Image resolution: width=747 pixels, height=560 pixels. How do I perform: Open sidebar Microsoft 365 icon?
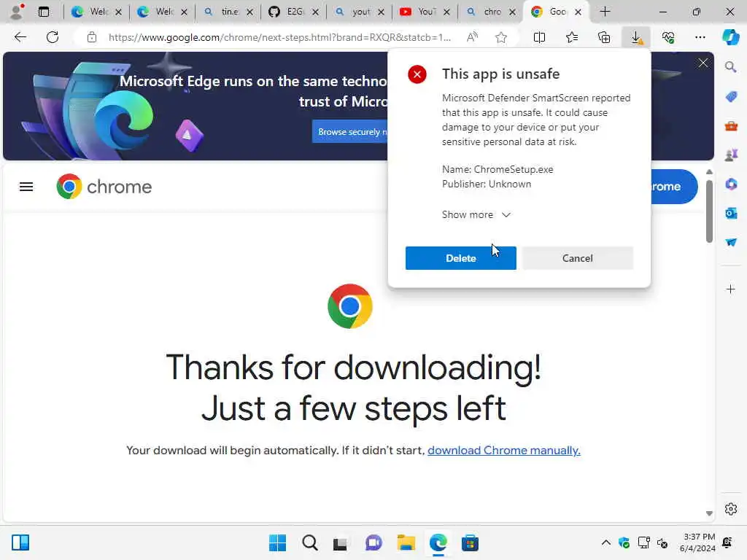pyautogui.click(x=731, y=184)
